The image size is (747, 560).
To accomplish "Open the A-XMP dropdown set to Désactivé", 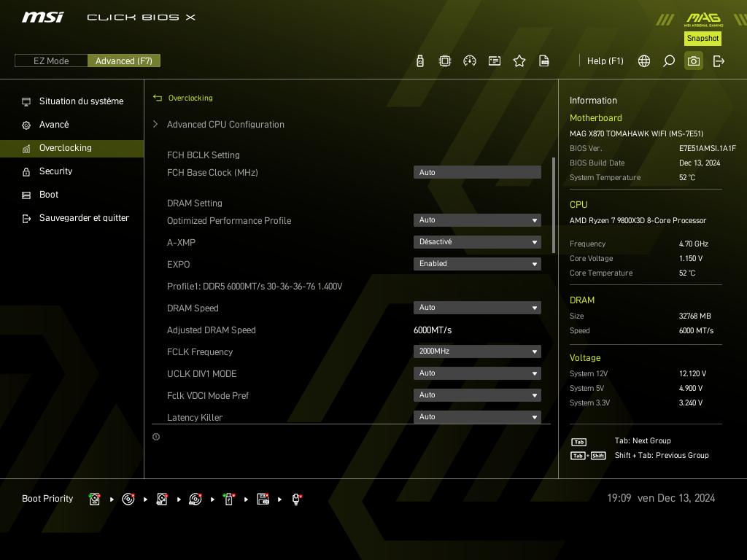I will (x=477, y=242).
